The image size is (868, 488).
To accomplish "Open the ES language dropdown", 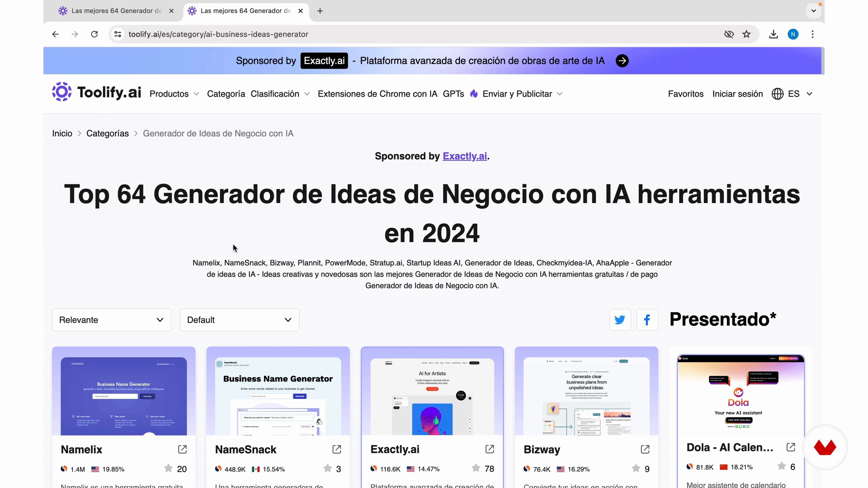I will (800, 94).
